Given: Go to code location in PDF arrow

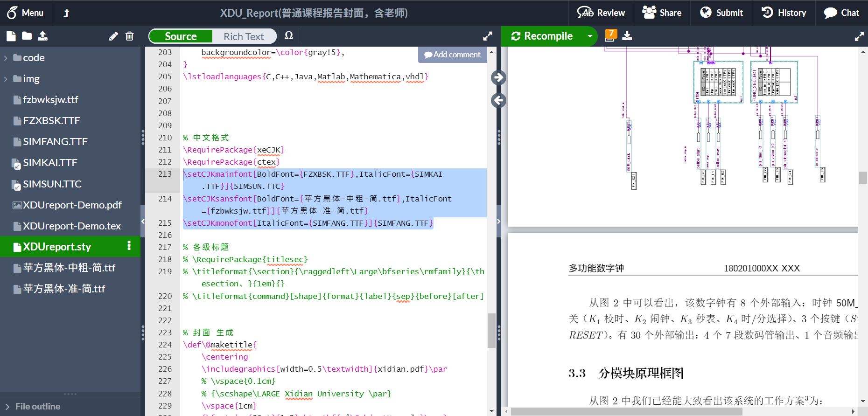Looking at the screenshot, I should click(498, 77).
